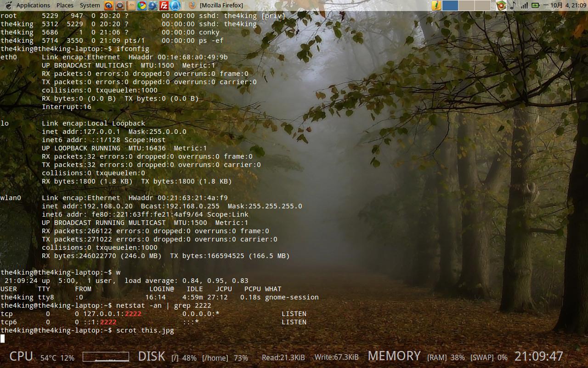This screenshot has height=368, width=588.
Task: Switch to the third workspace
Action: (x=483, y=6)
